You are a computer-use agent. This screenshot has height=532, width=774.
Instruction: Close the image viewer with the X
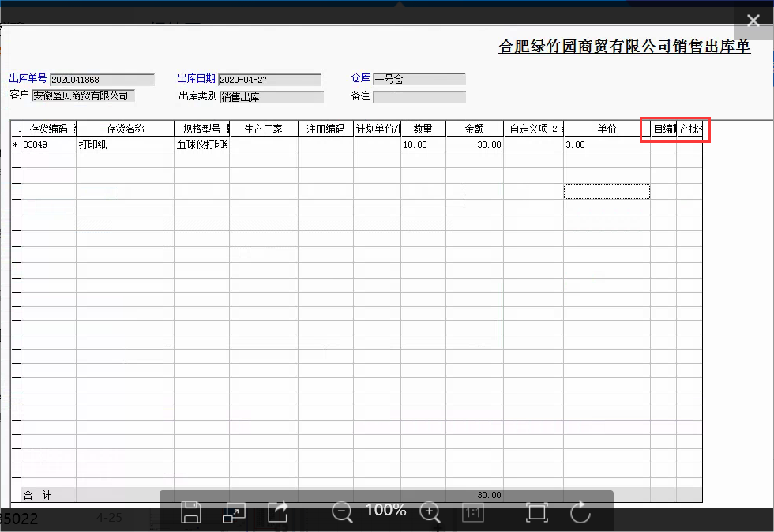pos(753,21)
